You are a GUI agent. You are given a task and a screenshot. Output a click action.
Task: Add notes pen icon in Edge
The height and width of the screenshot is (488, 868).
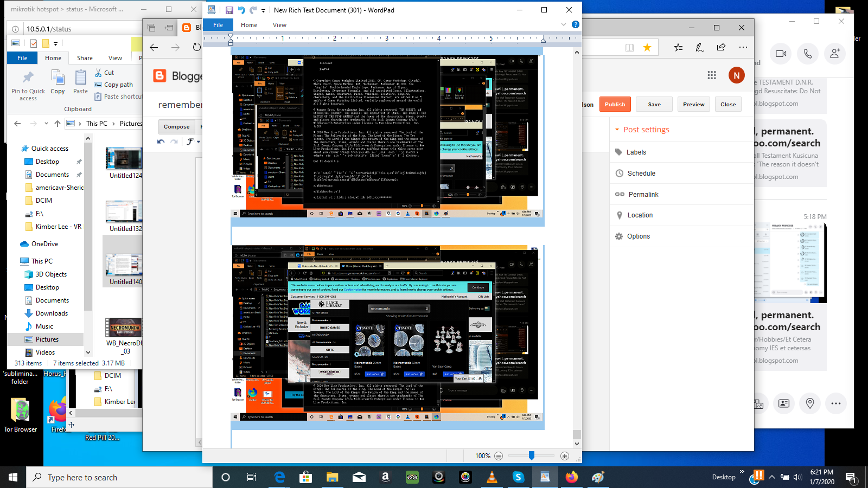click(700, 47)
